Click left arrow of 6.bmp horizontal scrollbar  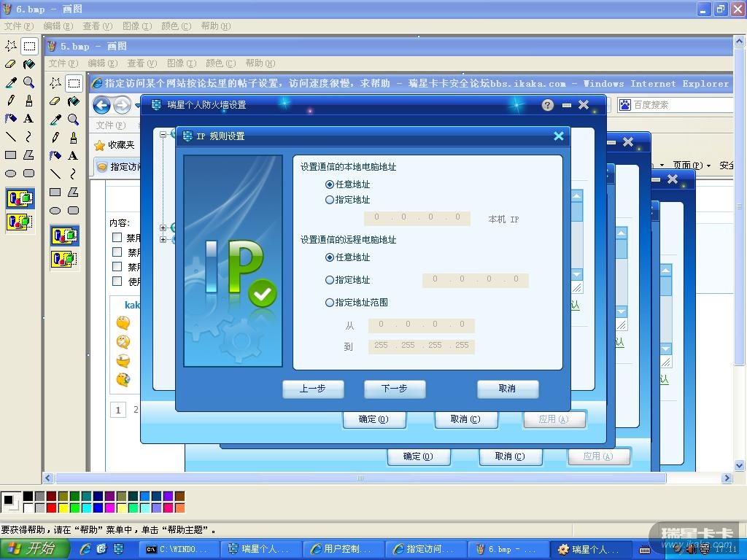point(47,478)
